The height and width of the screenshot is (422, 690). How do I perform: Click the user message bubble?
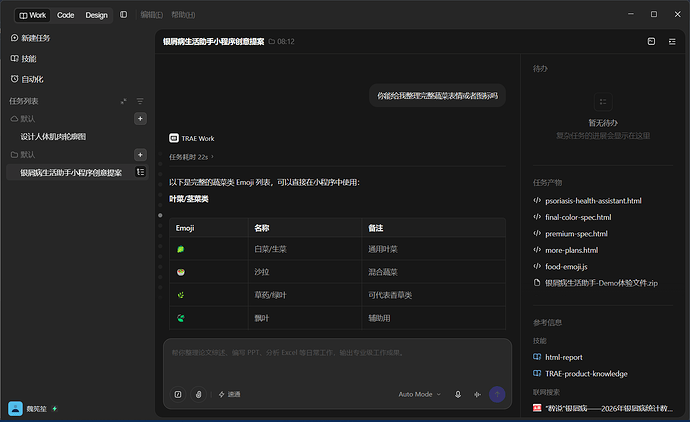437,95
